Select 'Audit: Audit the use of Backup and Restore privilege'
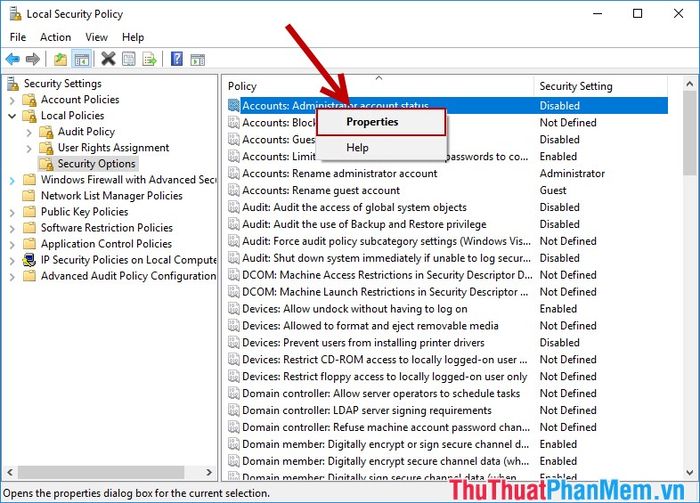This screenshot has height=503, width=700. tap(364, 224)
